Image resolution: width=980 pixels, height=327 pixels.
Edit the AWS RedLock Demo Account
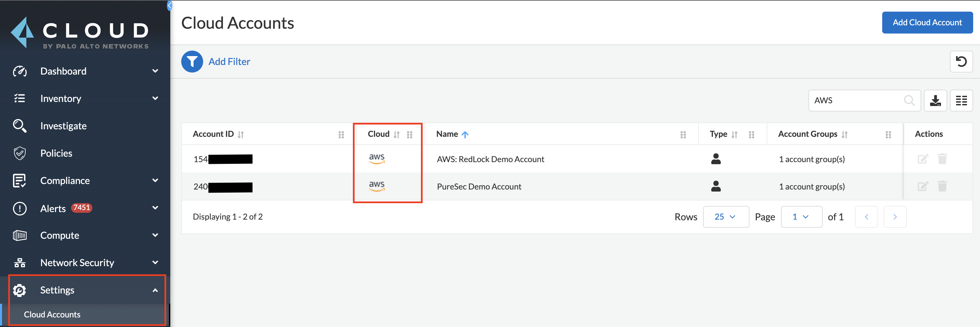922,159
